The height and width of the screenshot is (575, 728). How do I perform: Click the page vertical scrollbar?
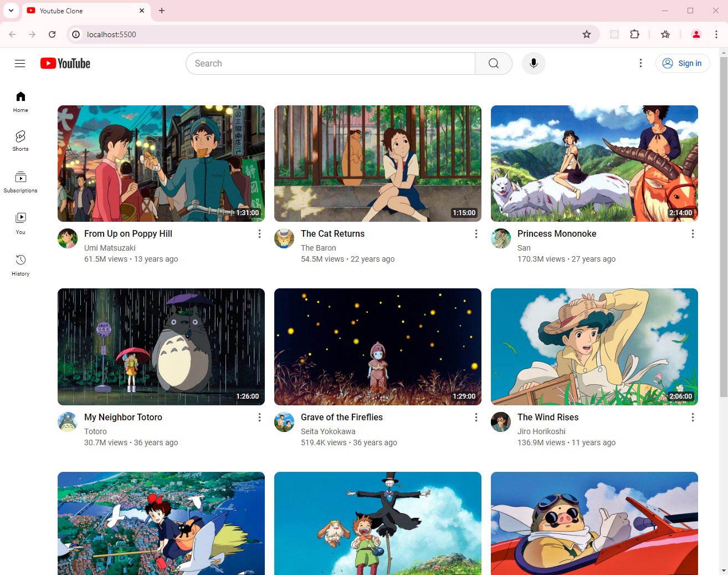724,226
